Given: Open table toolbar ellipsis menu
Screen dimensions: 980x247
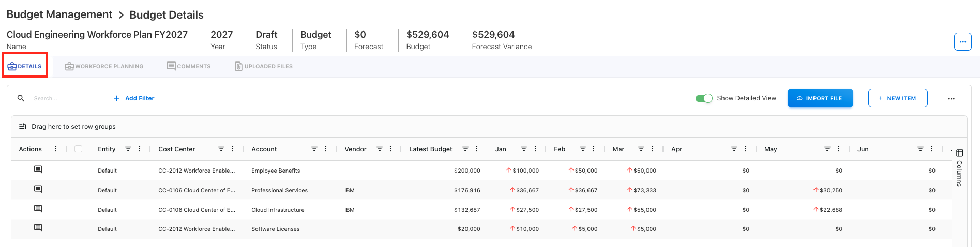Looking at the screenshot, I should [951, 98].
